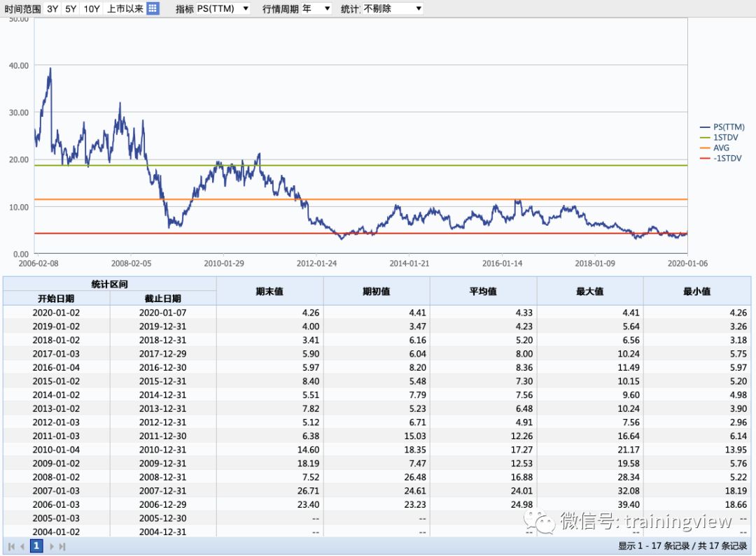This screenshot has width=756, height=556.
Task: Select the 10Y time range button
Action: 91,9
